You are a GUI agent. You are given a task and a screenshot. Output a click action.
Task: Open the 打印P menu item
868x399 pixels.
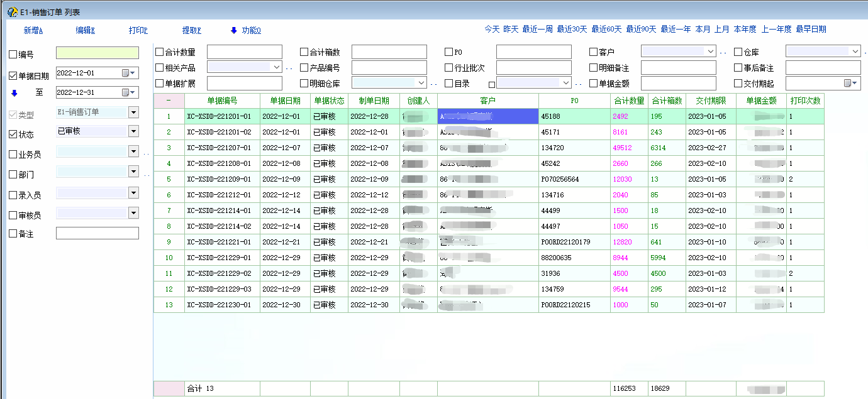point(138,30)
